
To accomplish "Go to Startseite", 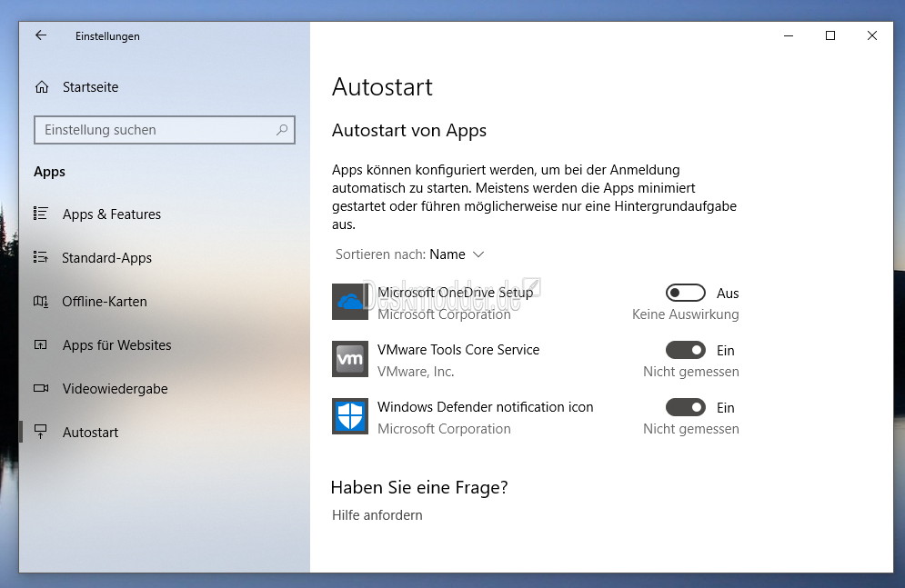I will 91,87.
